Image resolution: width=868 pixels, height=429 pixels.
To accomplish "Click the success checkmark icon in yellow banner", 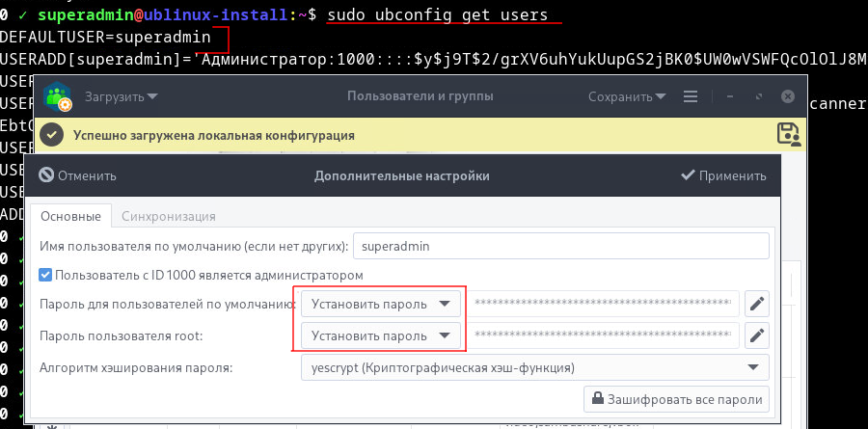I will point(53,135).
